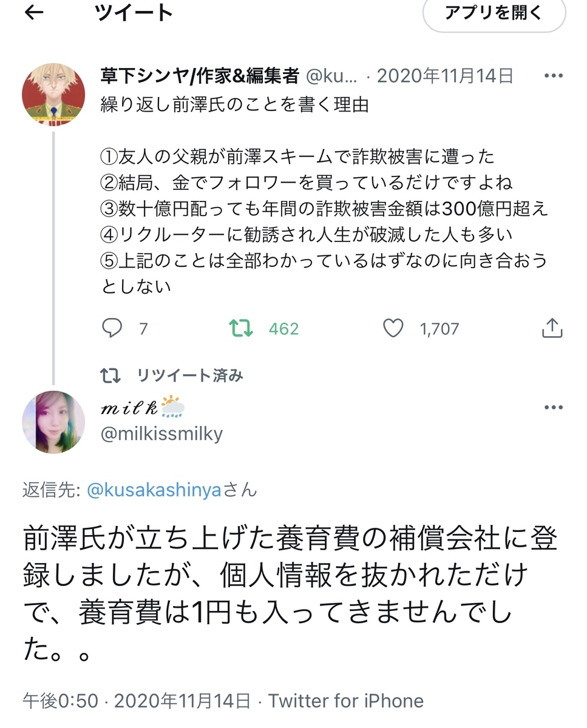Viewport: 587px width, 728px height.
Task: Open the three-dot menu on milk's reply
Action: tap(552, 406)
